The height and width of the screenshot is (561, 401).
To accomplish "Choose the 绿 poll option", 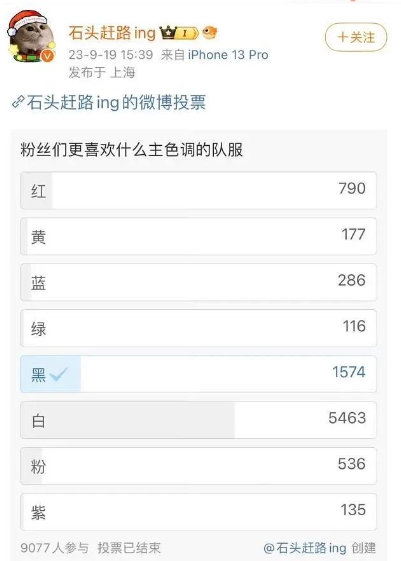I will [198, 328].
